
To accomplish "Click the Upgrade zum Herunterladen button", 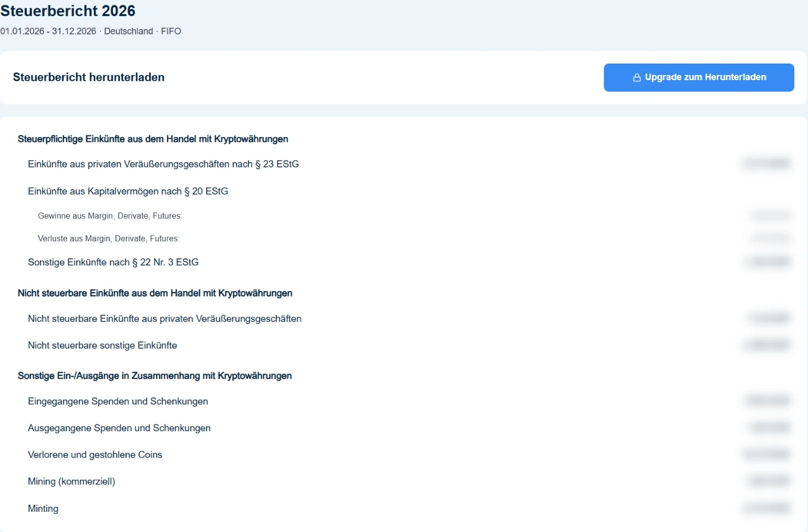I will pyautogui.click(x=699, y=77).
